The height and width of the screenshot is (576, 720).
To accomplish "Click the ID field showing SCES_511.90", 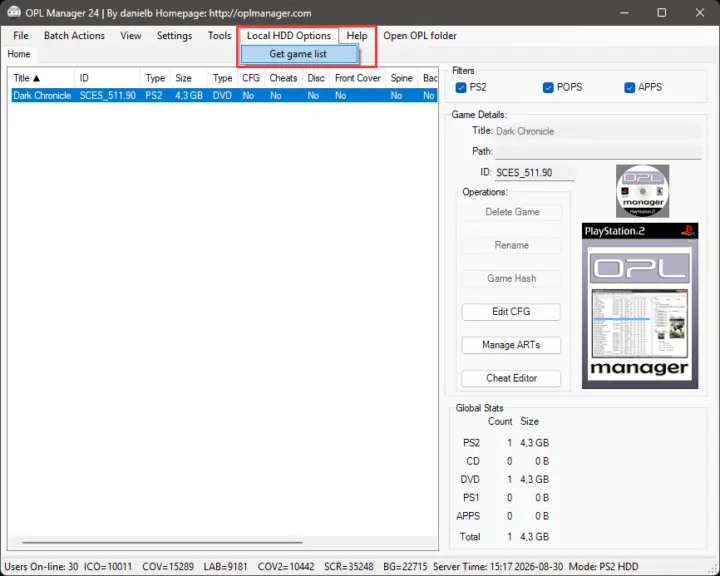I will (534, 173).
